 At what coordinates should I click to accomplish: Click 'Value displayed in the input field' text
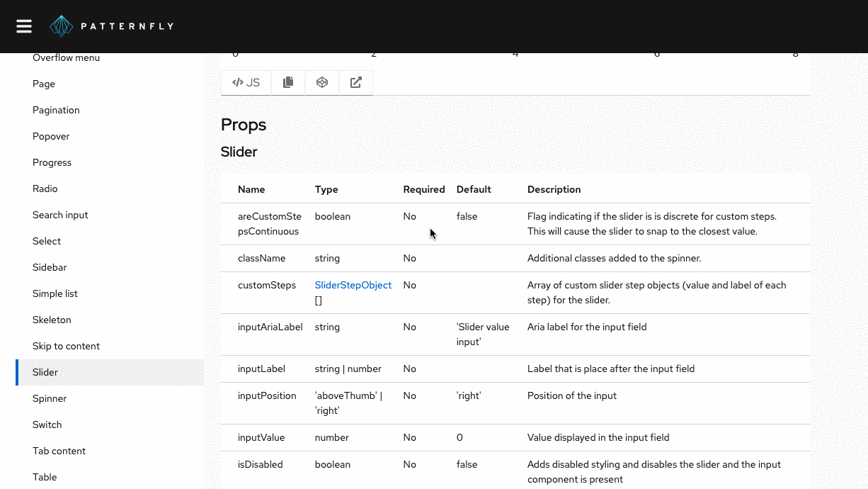point(598,437)
